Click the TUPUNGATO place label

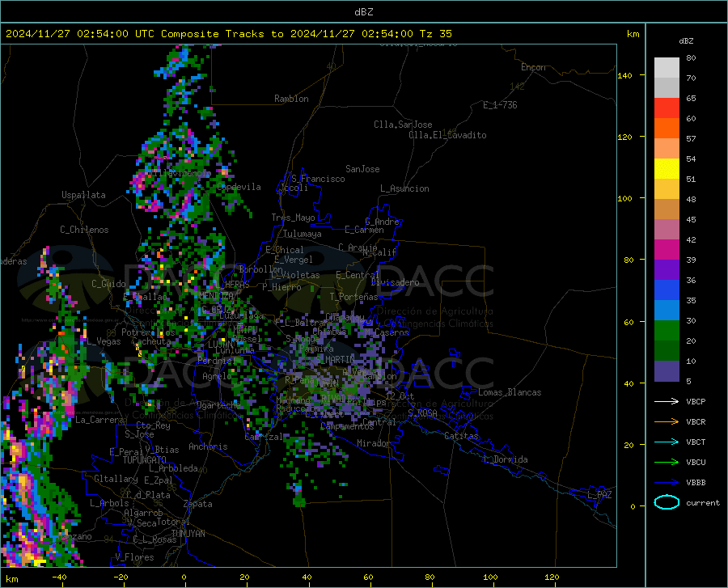[x=145, y=460]
